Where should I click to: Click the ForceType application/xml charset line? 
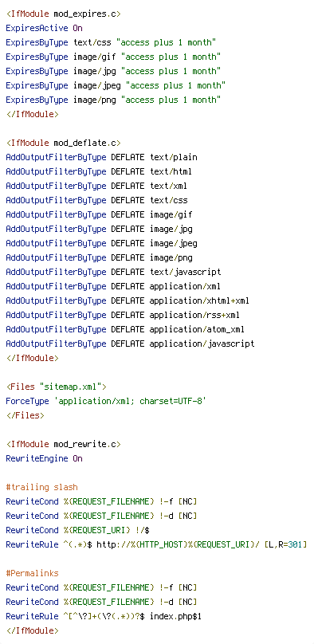[x=106, y=401]
